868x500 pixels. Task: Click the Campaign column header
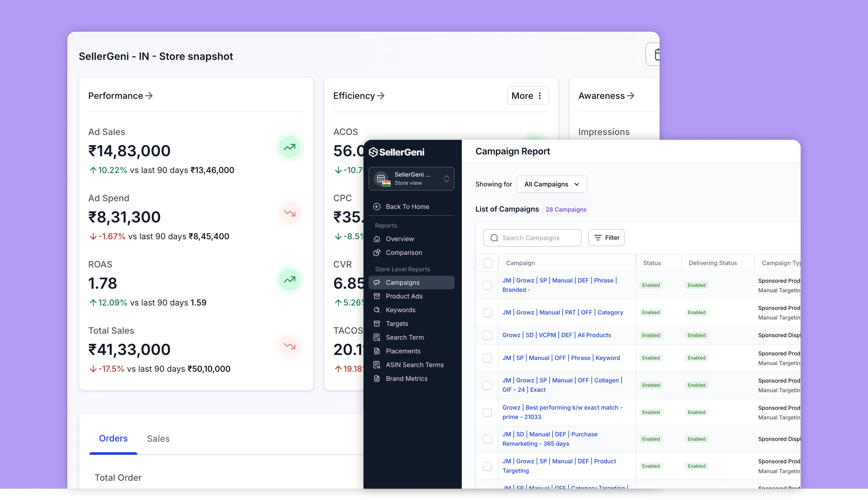pos(520,263)
